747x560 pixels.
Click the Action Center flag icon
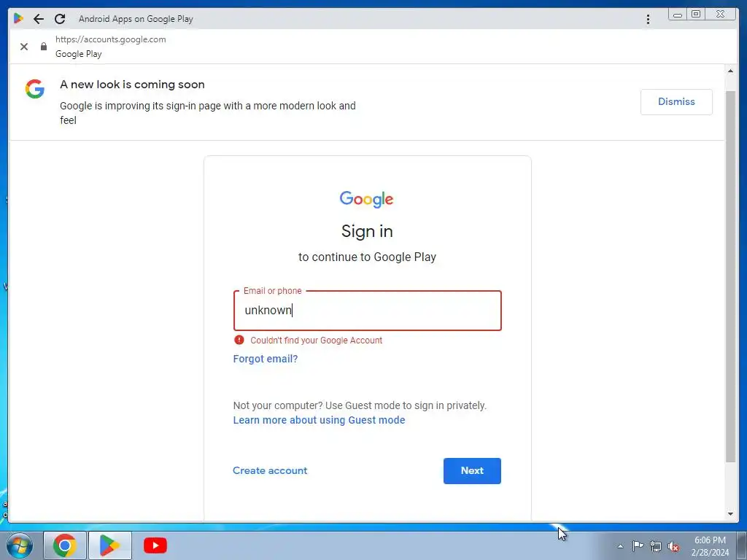click(638, 545)
